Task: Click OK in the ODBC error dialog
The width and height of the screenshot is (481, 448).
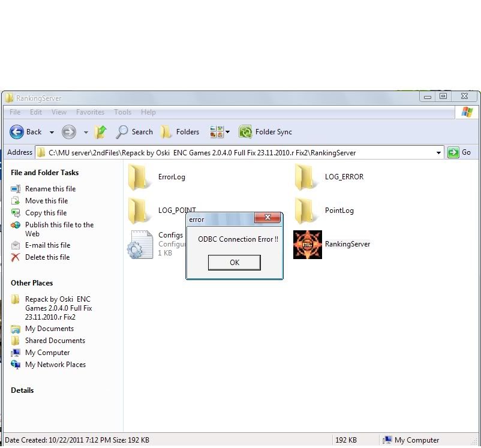Action: point(234,262)
